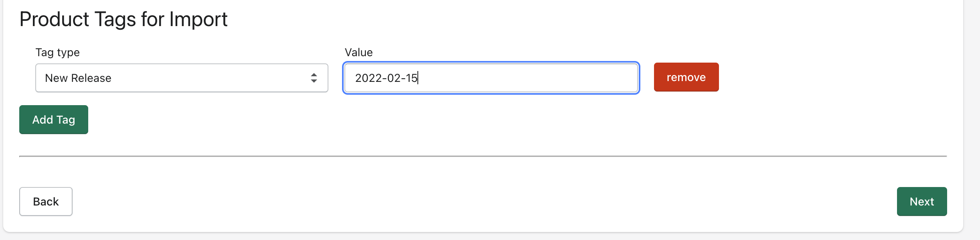Expand the New Release combo box
The height and width of the screenshot is (240, 980).
click(x=181, y=78)
